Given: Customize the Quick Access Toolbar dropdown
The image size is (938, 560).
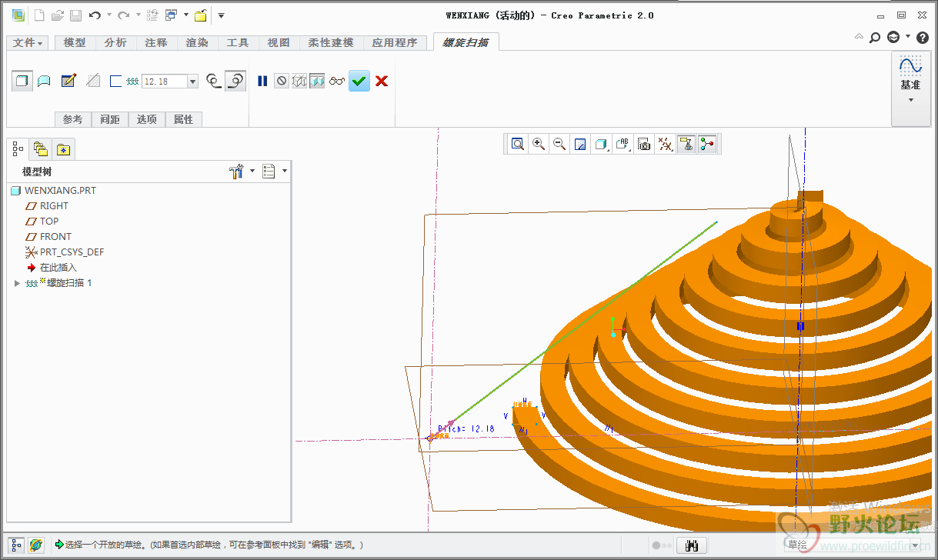Looking at the screenshot, I should [221, 15].
